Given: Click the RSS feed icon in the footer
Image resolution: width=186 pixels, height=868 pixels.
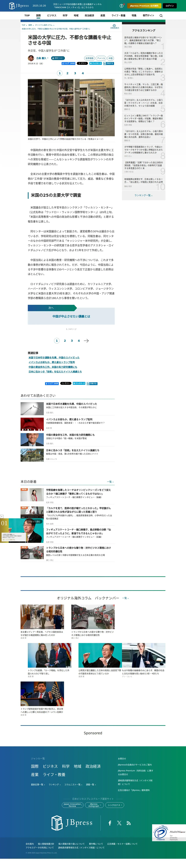Looking at the screenshot, I should point(129,823).
